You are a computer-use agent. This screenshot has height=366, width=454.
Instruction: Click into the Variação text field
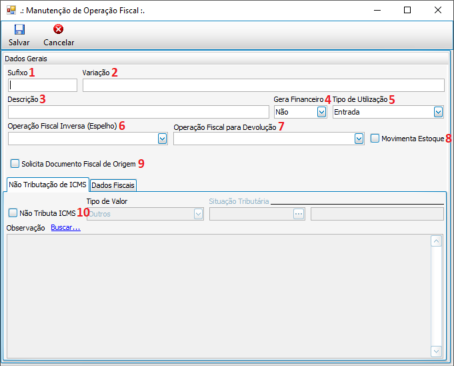coord(263,85)
